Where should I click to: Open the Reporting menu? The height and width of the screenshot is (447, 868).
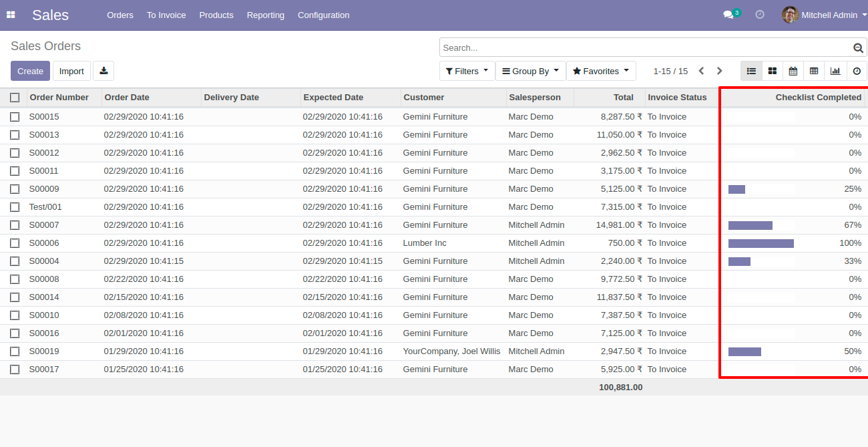pyautogui.click(x=266, y=15)
